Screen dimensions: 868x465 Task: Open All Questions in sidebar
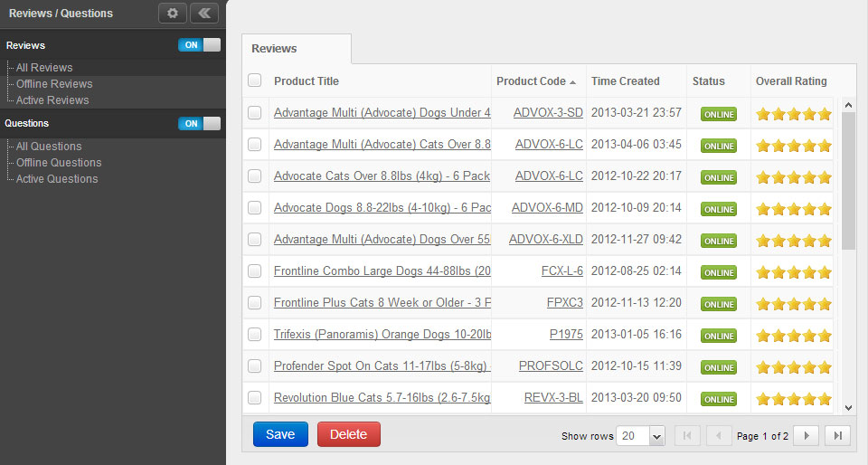pos(49,147)
